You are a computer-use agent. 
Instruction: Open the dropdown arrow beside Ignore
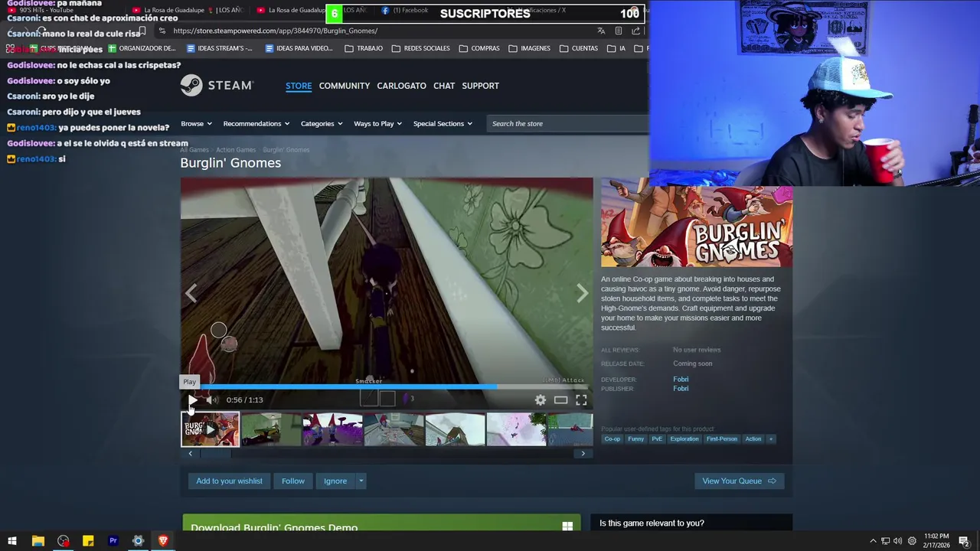[x=361, y=481]
